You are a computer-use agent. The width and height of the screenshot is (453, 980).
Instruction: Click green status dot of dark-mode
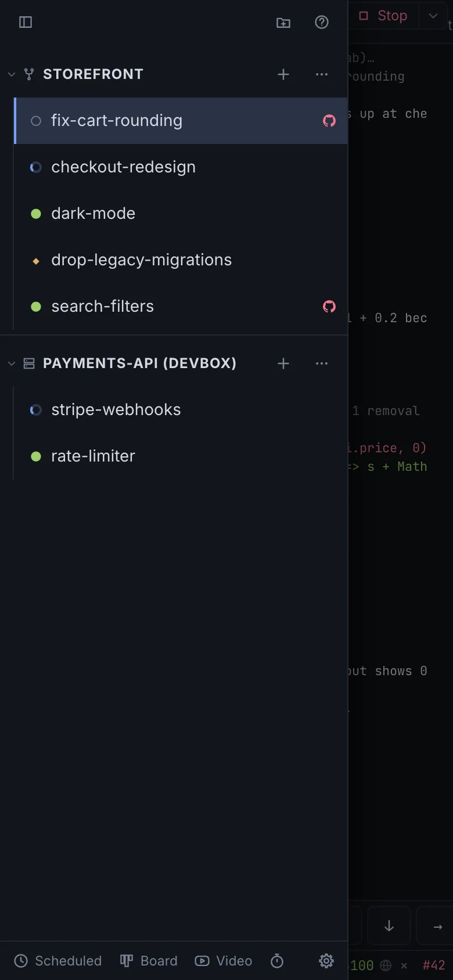click(36, 214)
